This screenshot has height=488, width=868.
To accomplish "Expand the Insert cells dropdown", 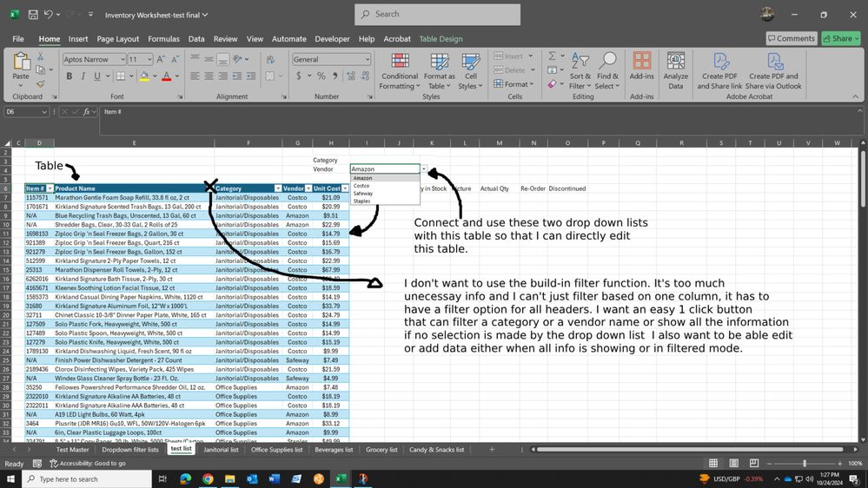I will coord(530,56).
